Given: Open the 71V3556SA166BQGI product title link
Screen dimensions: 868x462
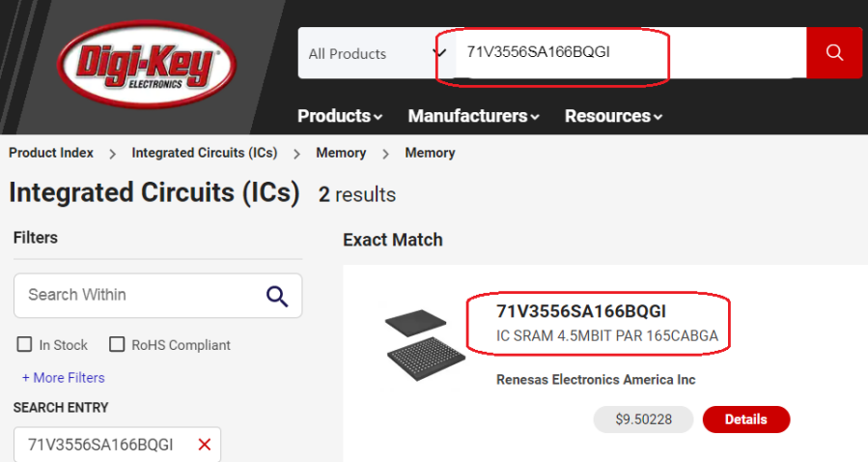Looking at the screenshot, I should coord(581,311).
